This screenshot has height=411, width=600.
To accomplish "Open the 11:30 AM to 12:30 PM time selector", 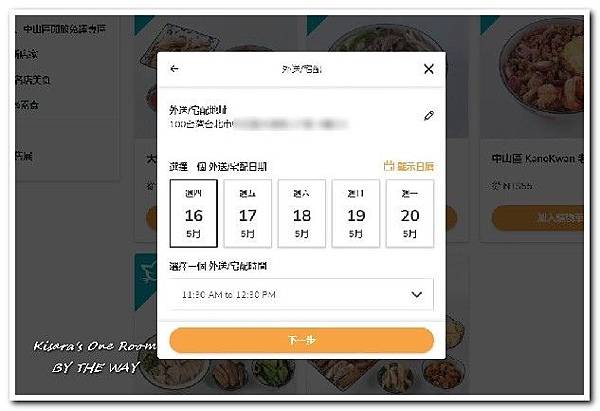I will pyautogui.click(x=302, y=294).
